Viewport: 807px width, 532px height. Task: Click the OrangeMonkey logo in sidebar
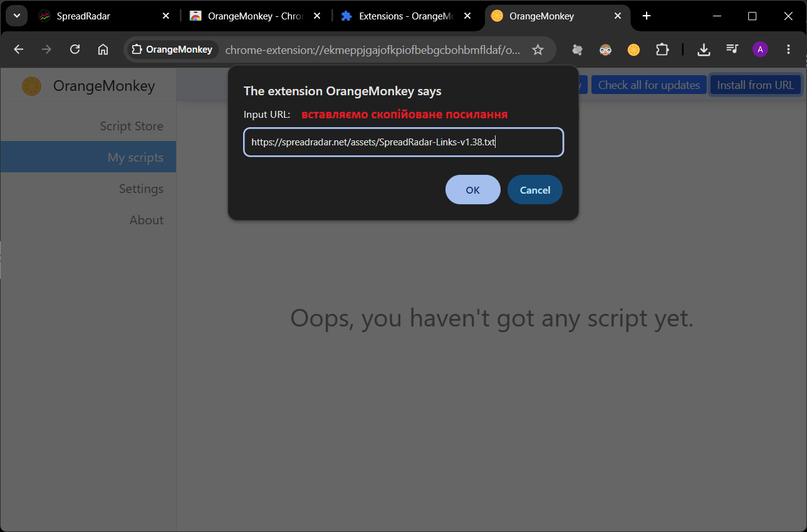tap(31, 86)
